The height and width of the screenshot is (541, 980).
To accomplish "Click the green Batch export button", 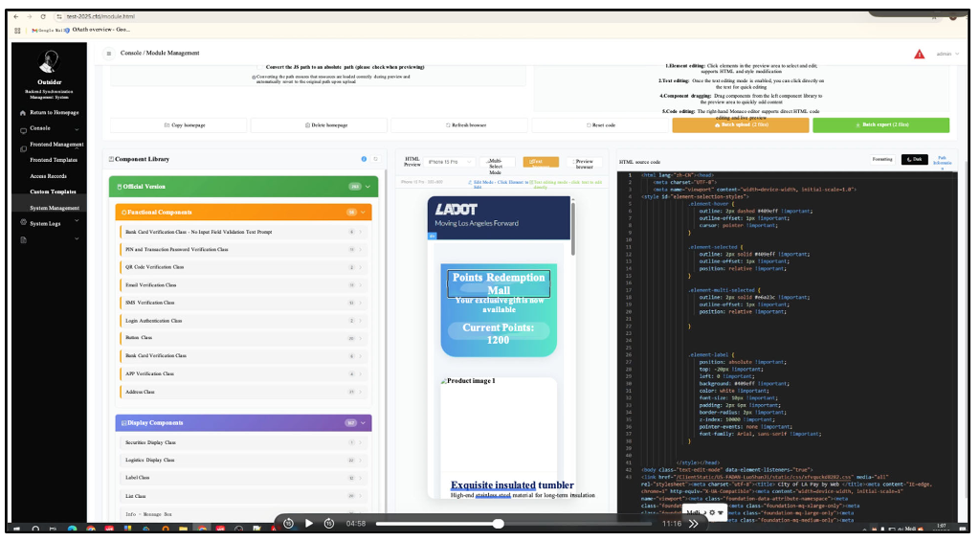I will (x=881, y=125).
